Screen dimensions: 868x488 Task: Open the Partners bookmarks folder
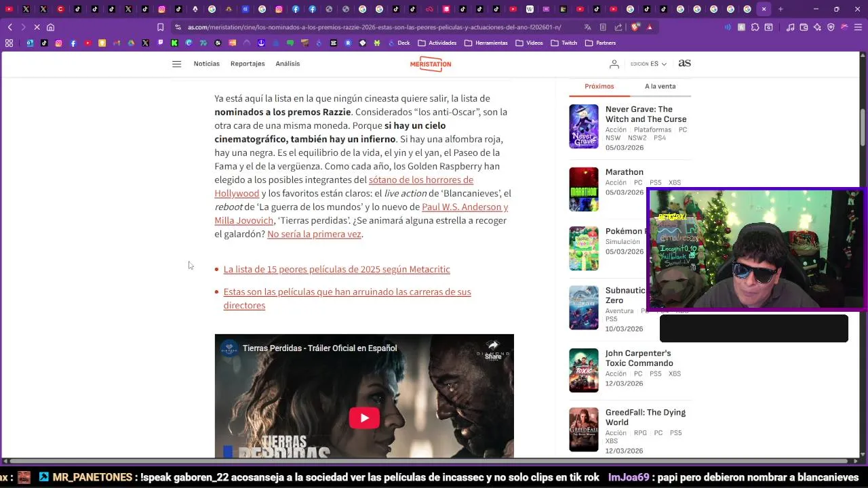601,43
